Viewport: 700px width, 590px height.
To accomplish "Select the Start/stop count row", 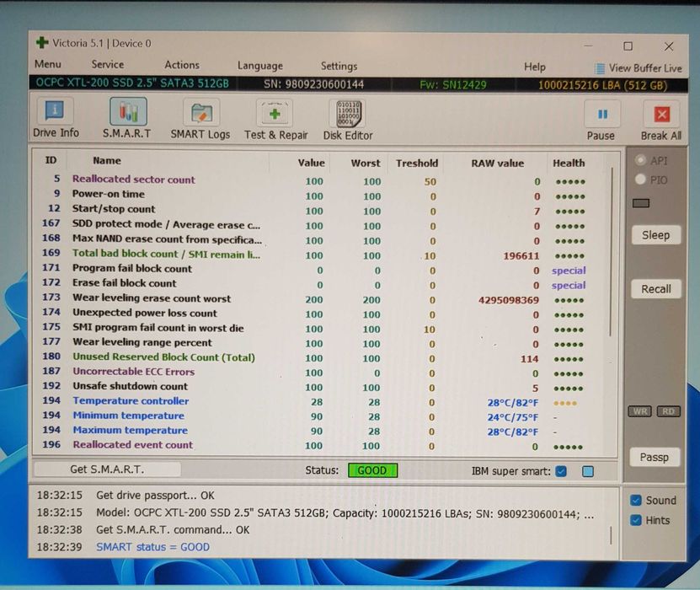I will 319,210.
